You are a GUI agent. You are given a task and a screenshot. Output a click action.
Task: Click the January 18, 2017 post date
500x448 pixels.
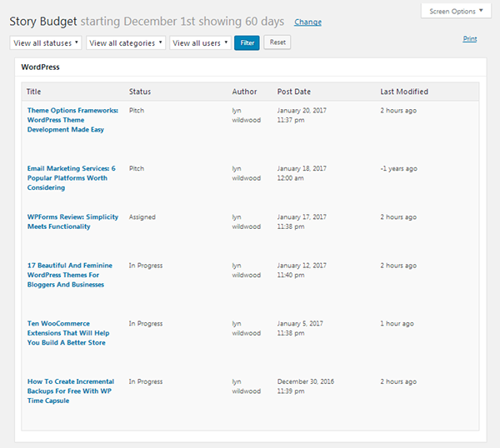click(x=302, y=173)
